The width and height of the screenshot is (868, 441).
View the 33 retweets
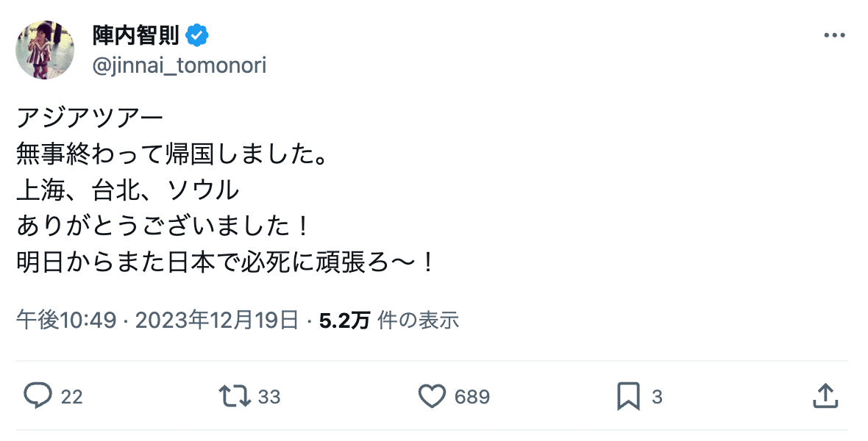coord(269,396)
